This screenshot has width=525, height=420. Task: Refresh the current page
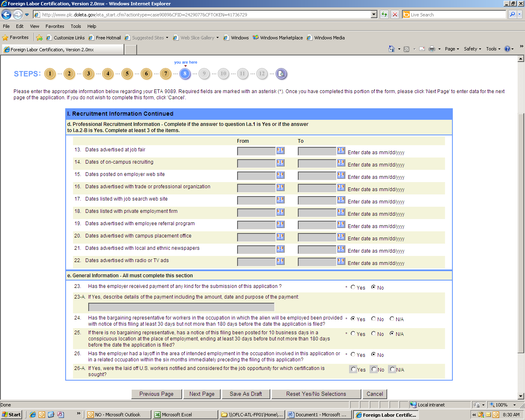point(384,14)
